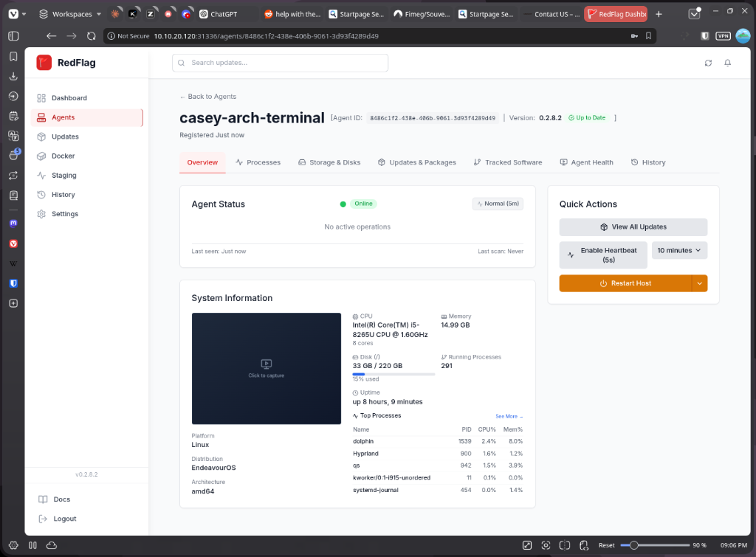This screenshot has height=557, width=756.
Task: Toggle the Vivaldi side panel icon
Action: coord(13,35)
